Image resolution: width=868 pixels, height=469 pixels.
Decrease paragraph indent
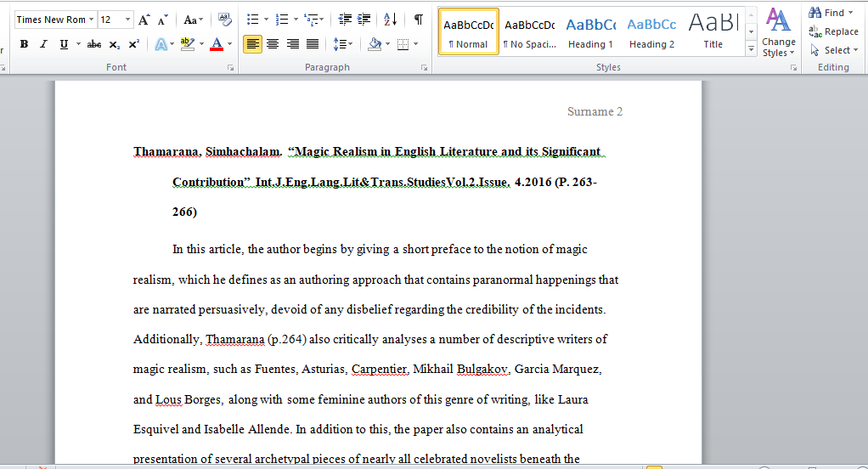pos(345,20)
